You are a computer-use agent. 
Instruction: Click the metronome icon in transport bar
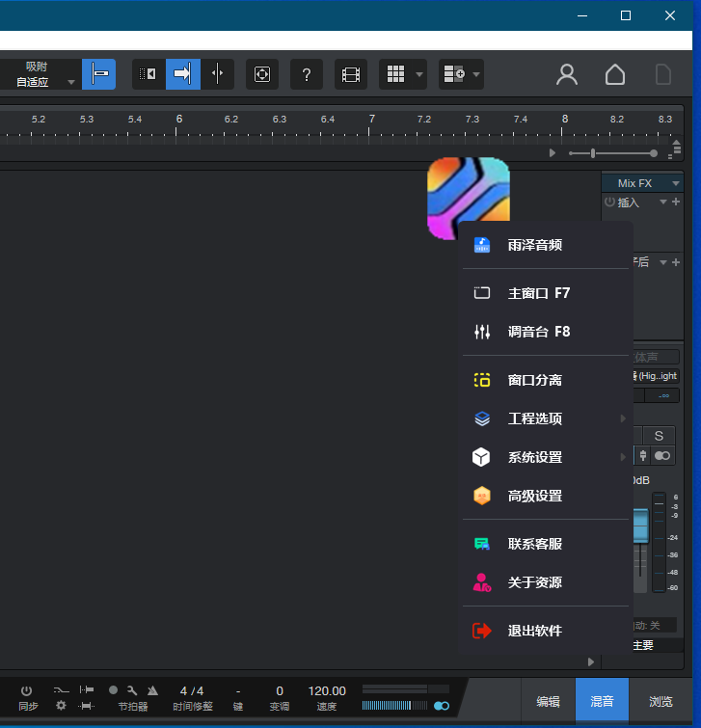[152, 690]
